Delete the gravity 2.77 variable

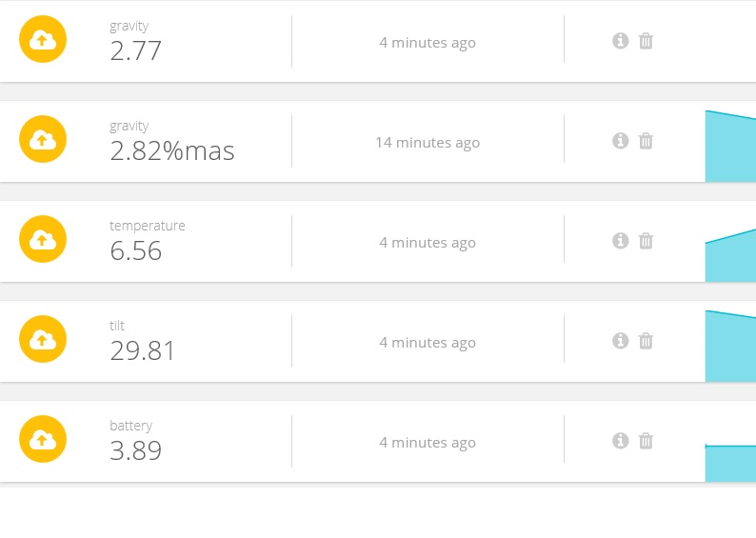pyautogui.click(x=646, y=41)
